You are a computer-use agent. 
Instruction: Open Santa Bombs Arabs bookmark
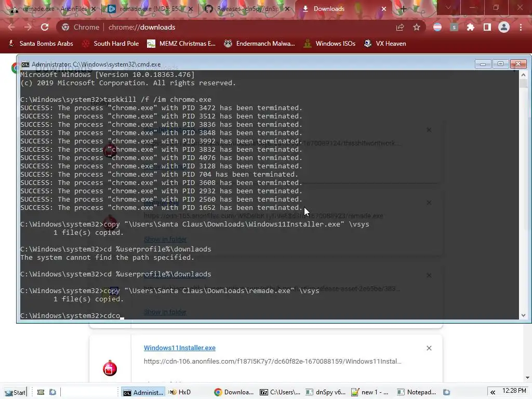click(x=41, y=44)
